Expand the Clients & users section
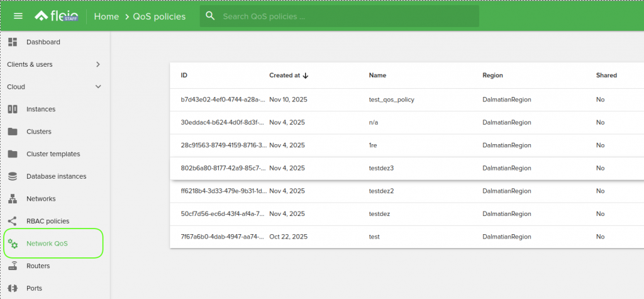This screenshot has height=299, width=644. pyautogui.click(x=97, y=64)
